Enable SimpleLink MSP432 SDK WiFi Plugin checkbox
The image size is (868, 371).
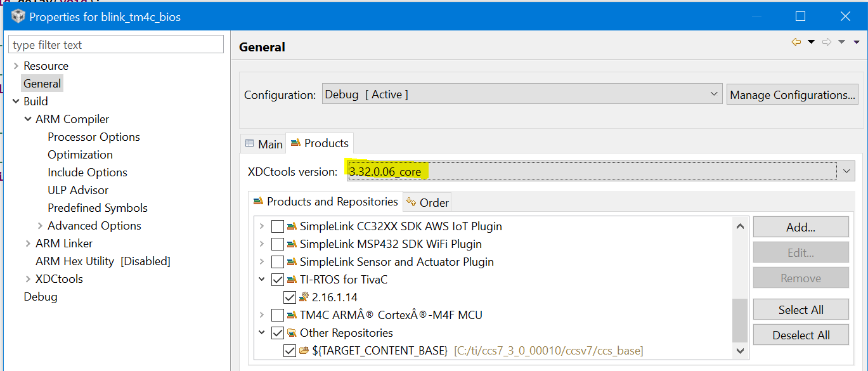278,244
